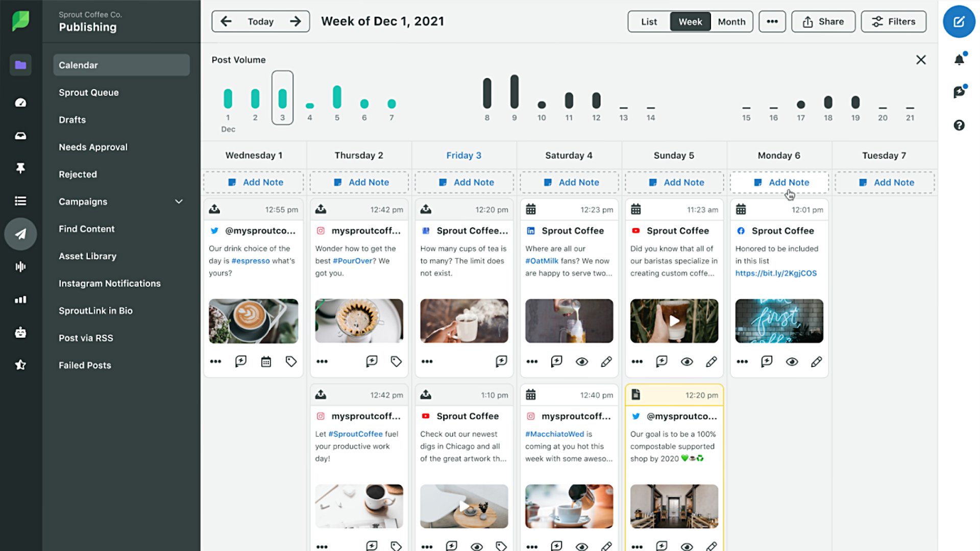The width and height of the screenshot is (980, 551).
Task: Toggle eye preview on Monday Facebook post
Action: pos(792,362)
